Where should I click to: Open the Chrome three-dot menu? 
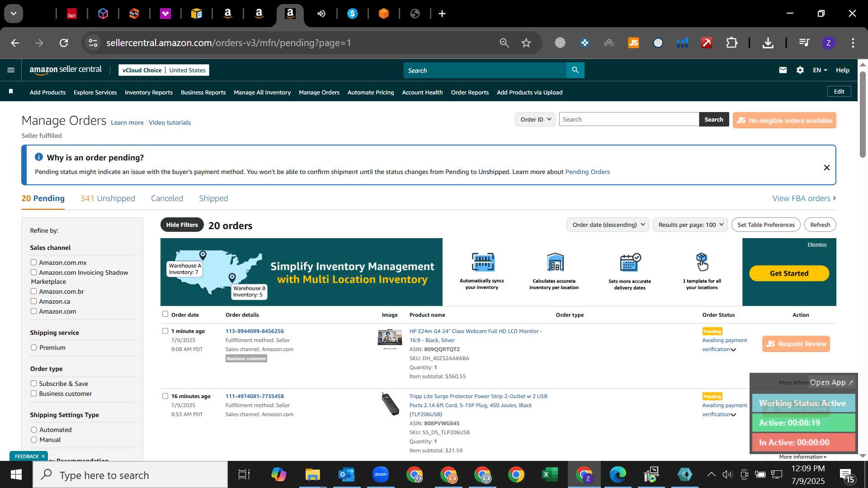point(853,43)
